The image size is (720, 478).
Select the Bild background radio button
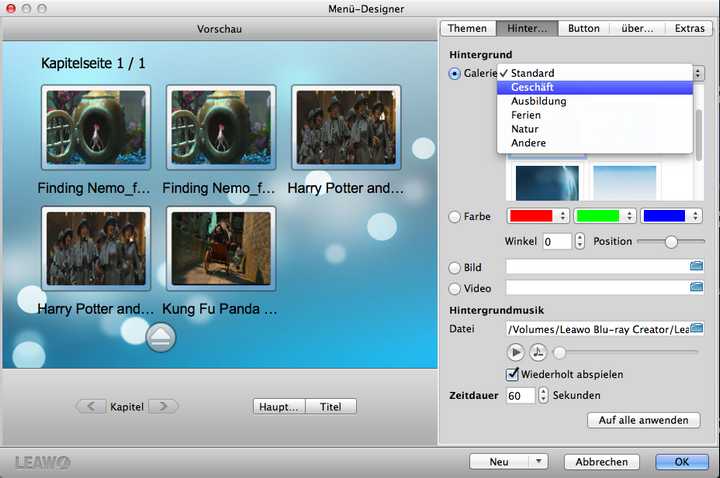tap(455, 268)
